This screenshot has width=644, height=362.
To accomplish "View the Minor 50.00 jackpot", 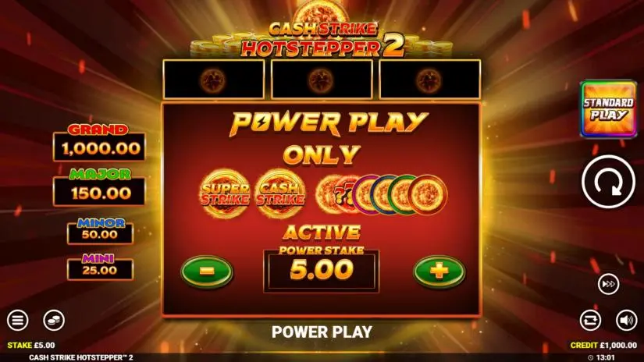I will click(100, 231).
